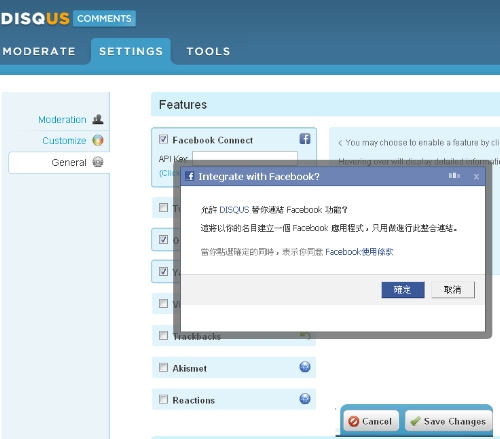Close the Integrate with Facebook dialog
Viewport: 500px width, 439px height.
476,177
